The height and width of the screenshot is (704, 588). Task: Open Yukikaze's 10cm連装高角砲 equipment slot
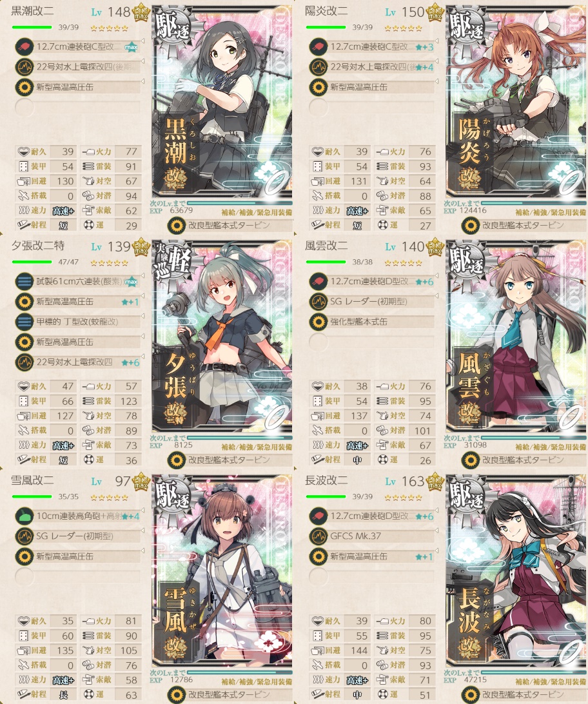[77, 516]
